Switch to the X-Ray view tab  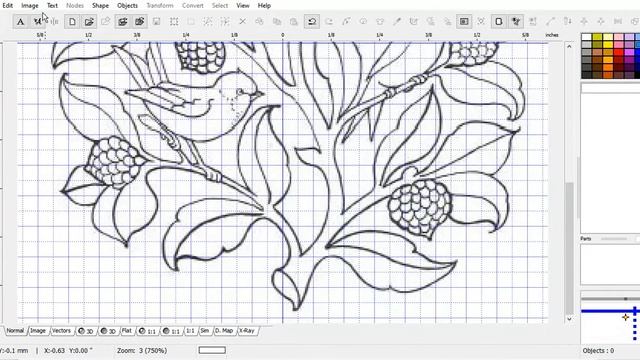tap(247, 331)
